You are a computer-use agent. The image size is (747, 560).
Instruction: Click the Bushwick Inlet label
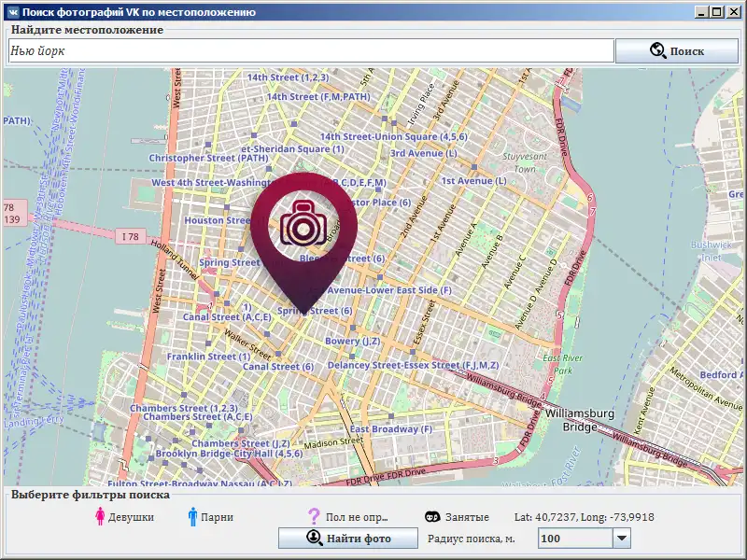712,251
